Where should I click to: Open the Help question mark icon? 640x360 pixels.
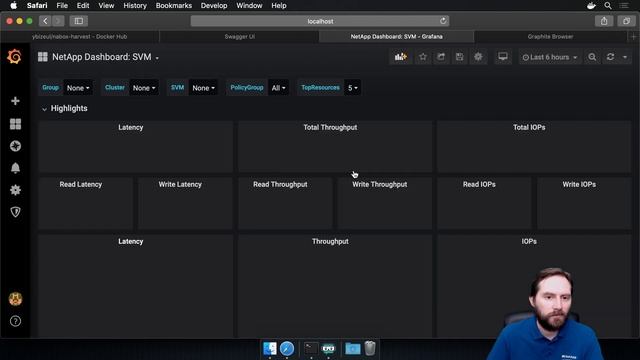15,321
